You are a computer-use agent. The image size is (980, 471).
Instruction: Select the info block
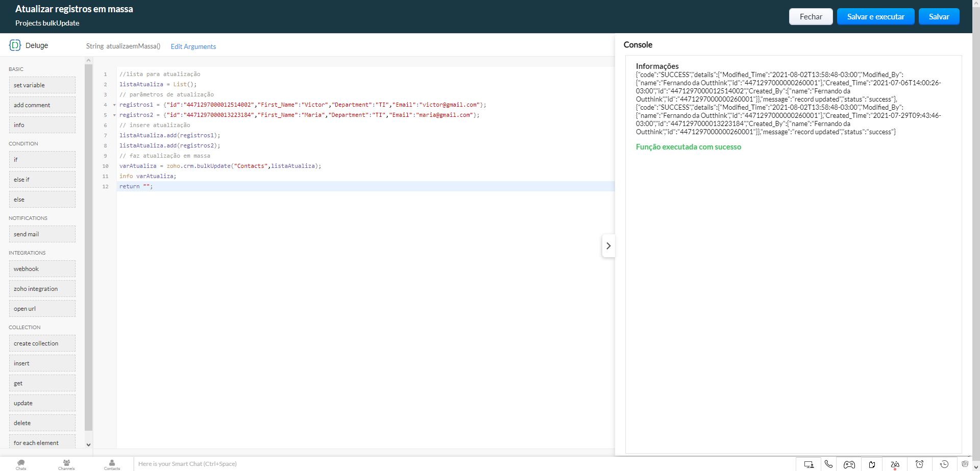click(42, 125)
